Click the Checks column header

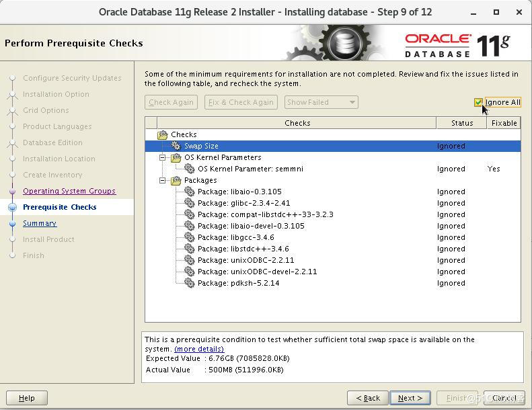click(297, 123)
